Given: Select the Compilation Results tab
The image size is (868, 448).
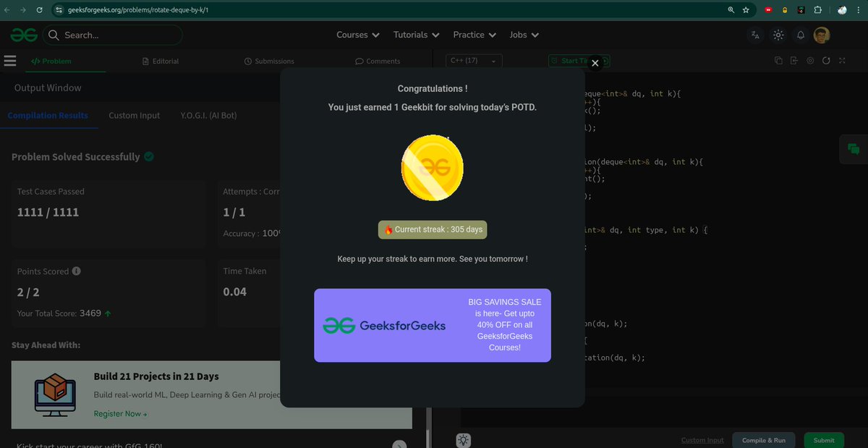Looking at the screenshot, I should (48, 115).
